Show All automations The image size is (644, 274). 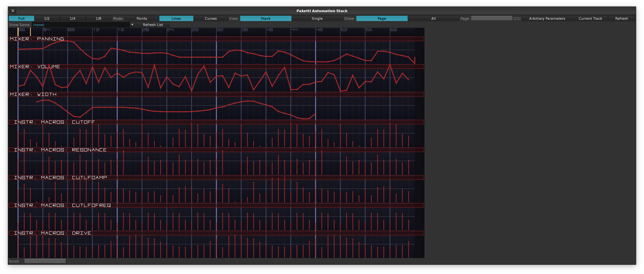click(x=433, y=19)
